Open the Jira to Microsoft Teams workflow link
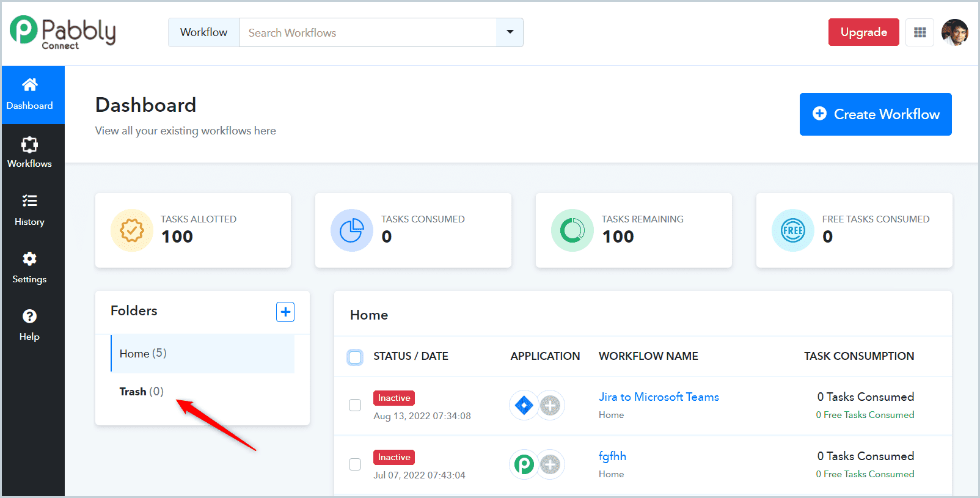This screenshot has width=980, height=498. pyautogui.click(x=659, y=397)
